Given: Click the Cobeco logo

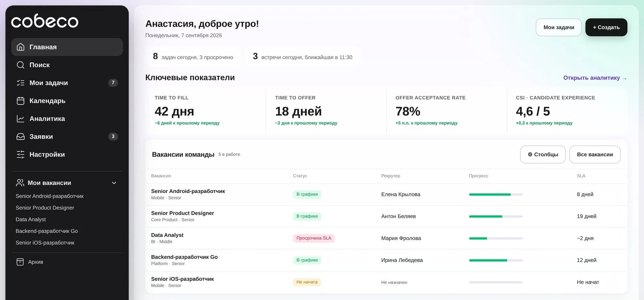Looking at the screenshot, I should (45, 21).
